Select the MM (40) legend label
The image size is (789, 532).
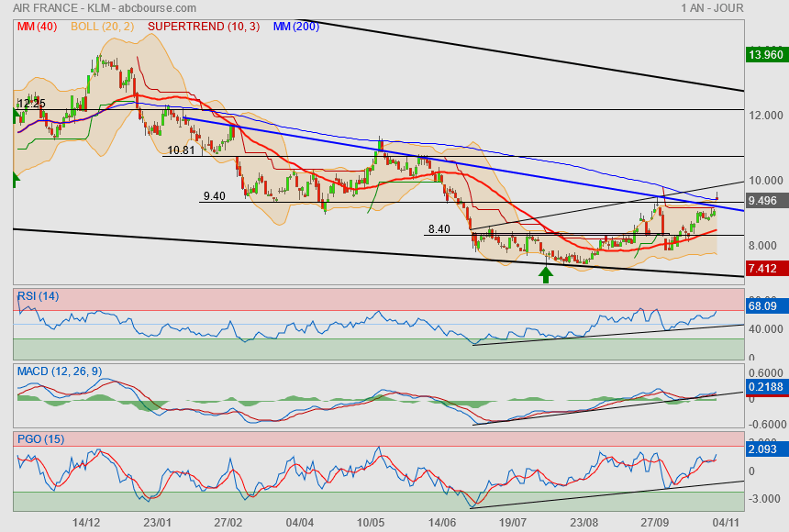pos(38,27)
